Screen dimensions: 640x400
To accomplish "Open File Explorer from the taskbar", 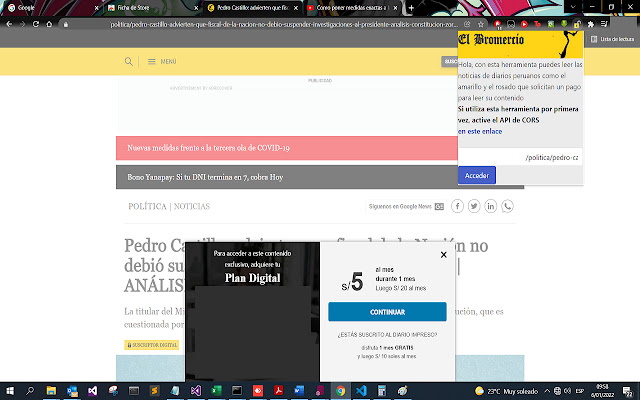I will (x=51, y=391).
